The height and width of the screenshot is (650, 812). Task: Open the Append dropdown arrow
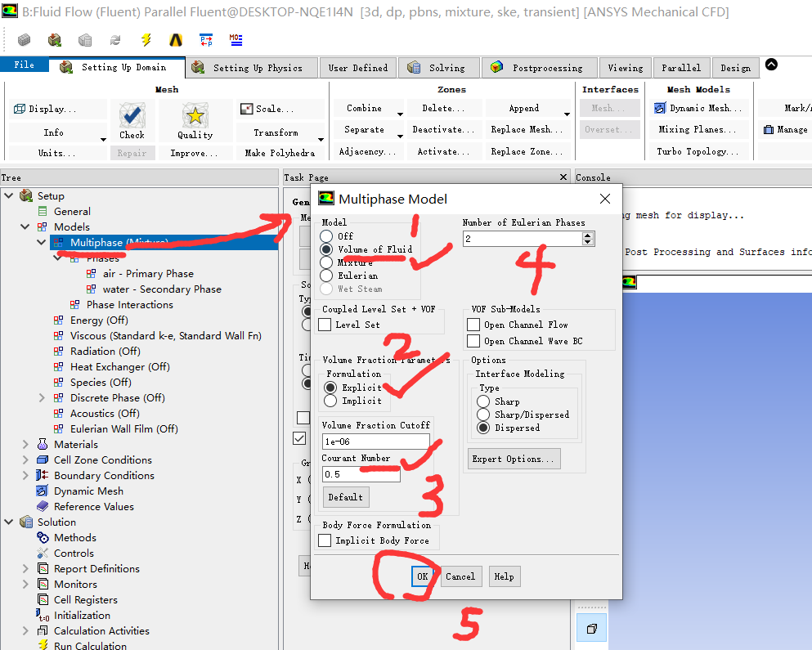pyautogui.click(x=567, y=114)
